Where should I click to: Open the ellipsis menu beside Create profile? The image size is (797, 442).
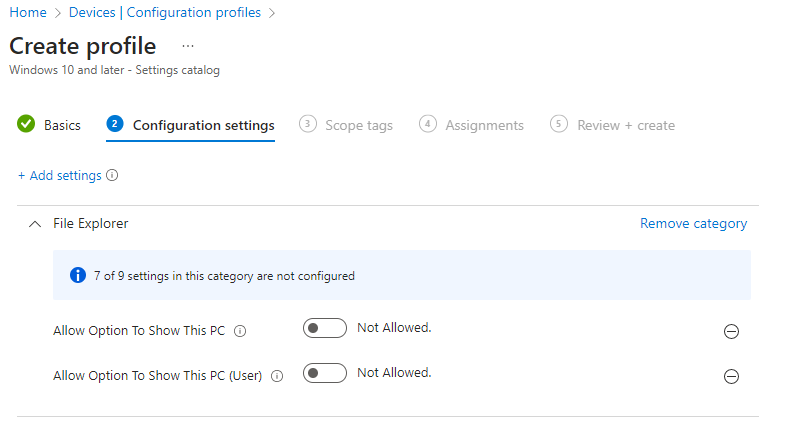click(x=188, y=46)
